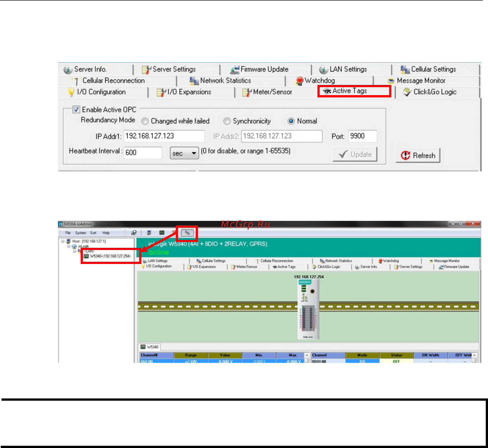Click the Update button
Screen dimensions: 488x448
[355, 154]
